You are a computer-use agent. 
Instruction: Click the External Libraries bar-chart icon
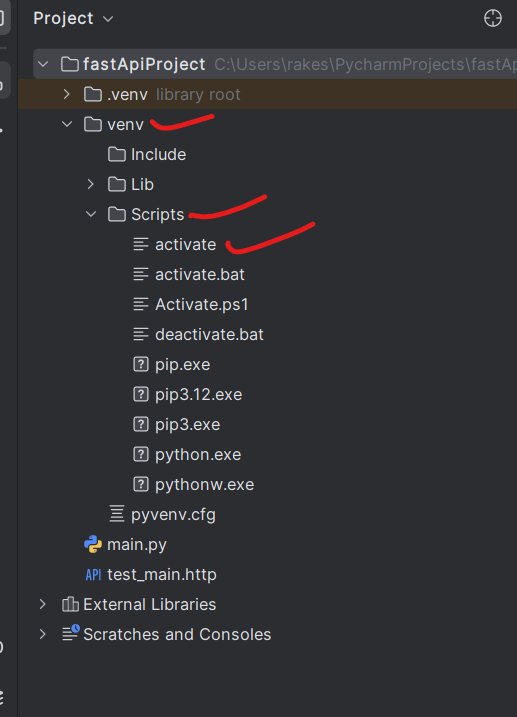[x=70, y=604]
